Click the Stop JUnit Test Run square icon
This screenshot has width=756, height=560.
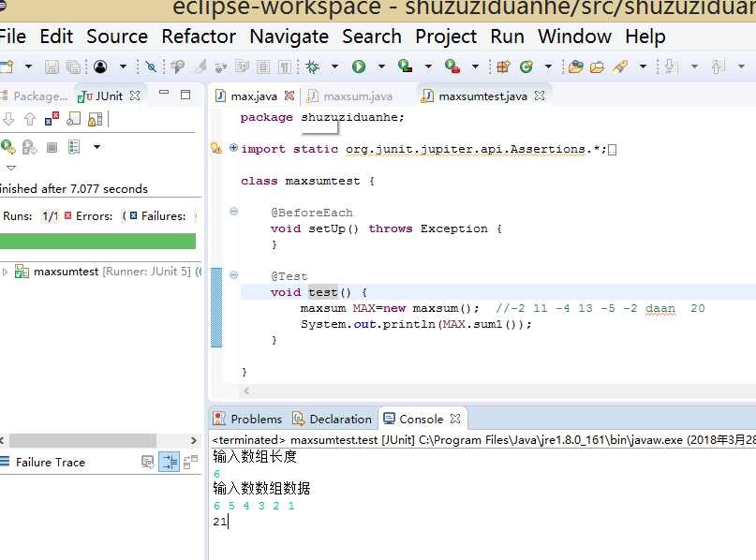tap(52, 147)
